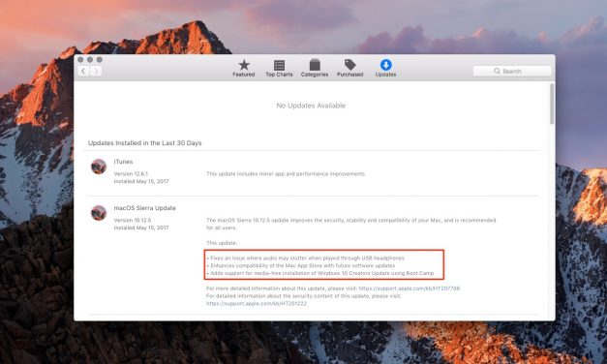Image resolution: width=607 pixels, height=364 pixels.
Task: Click 'Updates Installed in the Last 30 Days' heading
Action: (x=145, y=143)
